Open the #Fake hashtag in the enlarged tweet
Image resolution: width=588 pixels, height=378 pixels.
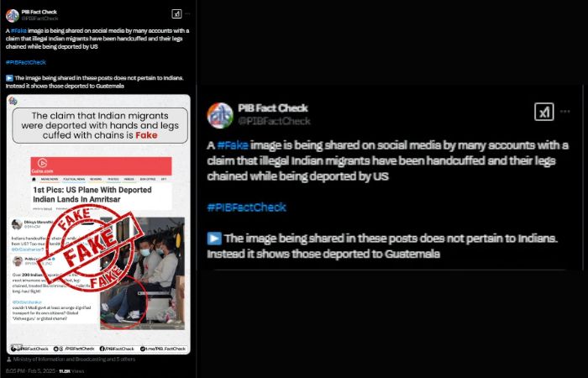pyautogui.click(x=233, y=145)
